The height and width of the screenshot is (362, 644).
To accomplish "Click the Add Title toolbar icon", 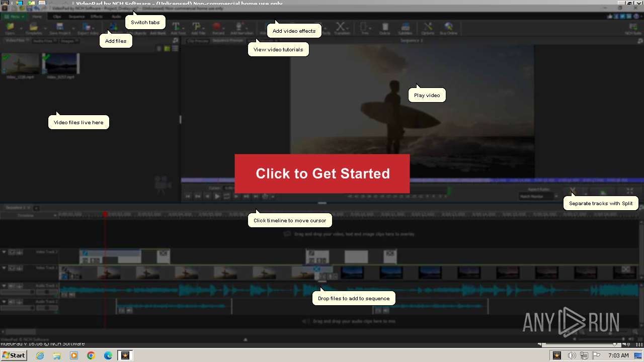I will coord(198,29).
